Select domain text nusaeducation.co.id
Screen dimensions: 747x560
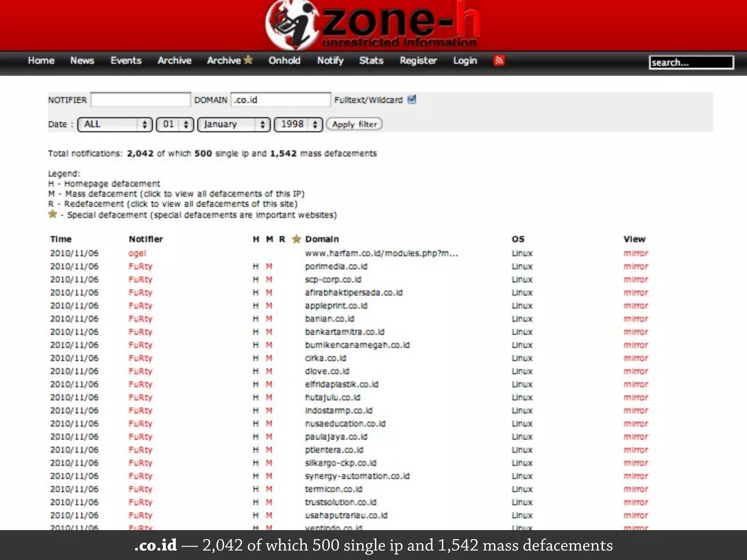point(345,424)
